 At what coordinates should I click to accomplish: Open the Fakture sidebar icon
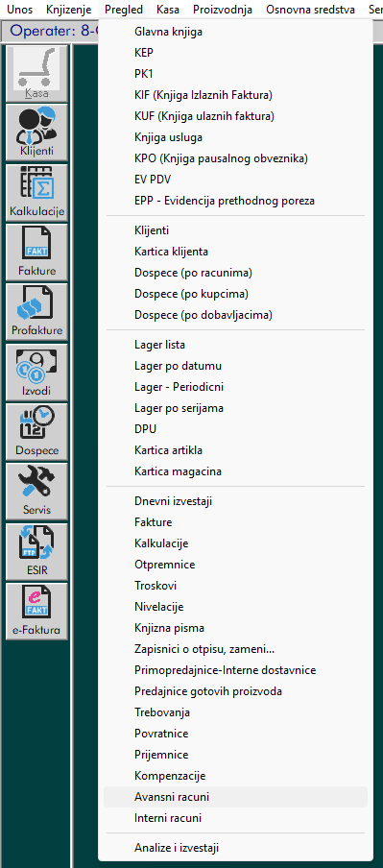(x=36, y=253)
